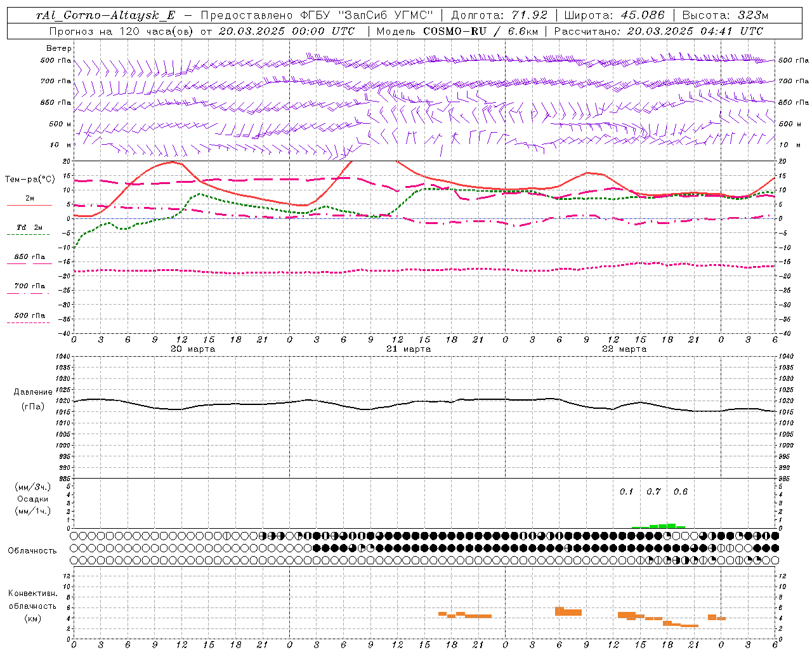Image resolution: width=812 pixels, height=650 pixels.
Task: Click the (мм/1ч.) precipitation unit label
Action: (32, 511)
